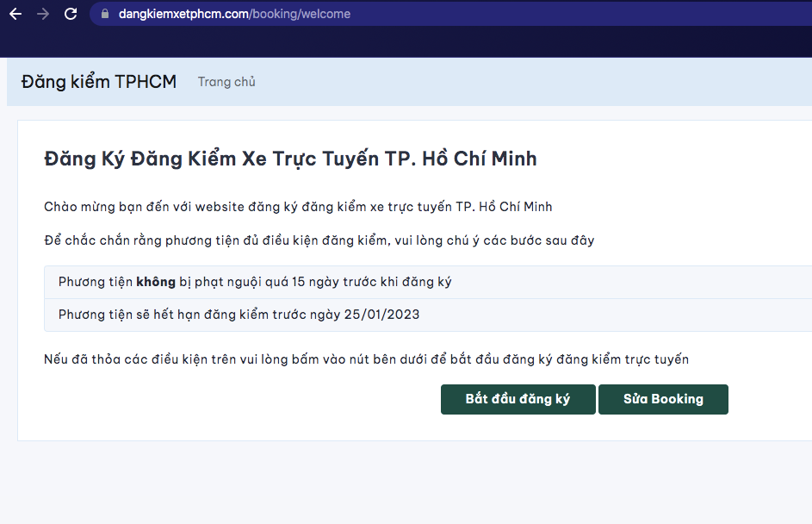Open Sửa Booking
The image size is (812, 524).
pyautogui.click(x=663, y=399)
